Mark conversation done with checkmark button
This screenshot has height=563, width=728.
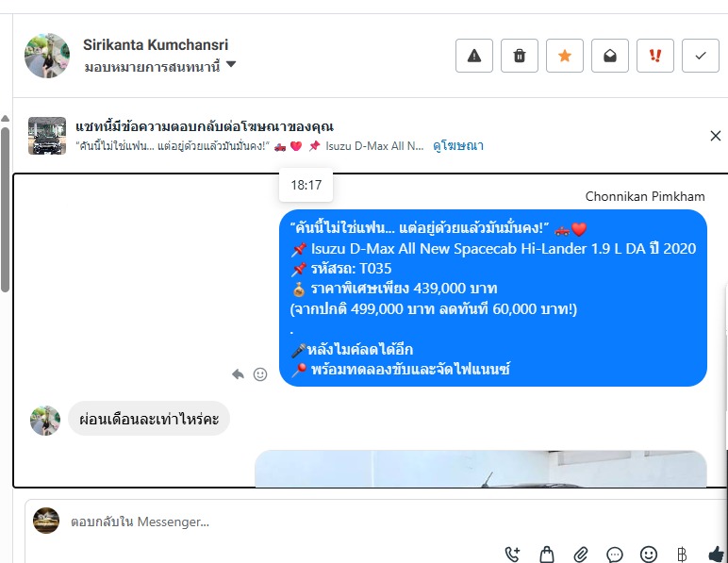(700, 56)
